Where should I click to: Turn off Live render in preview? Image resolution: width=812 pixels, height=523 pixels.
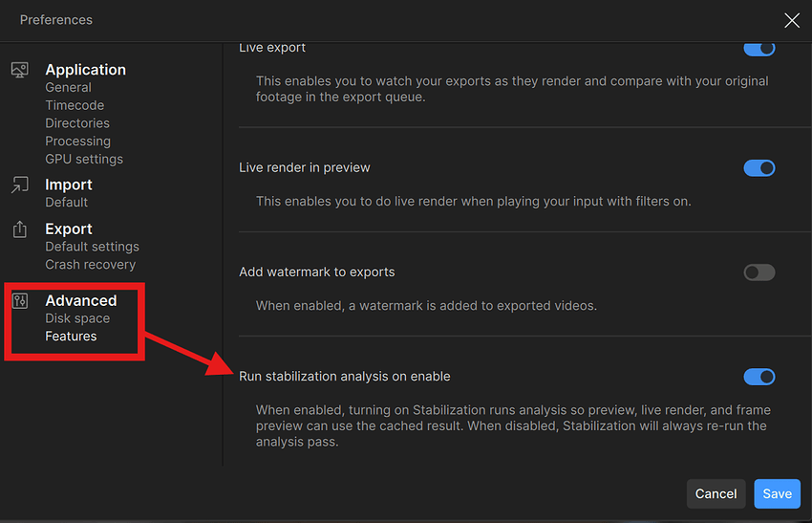tap(759, 168)
